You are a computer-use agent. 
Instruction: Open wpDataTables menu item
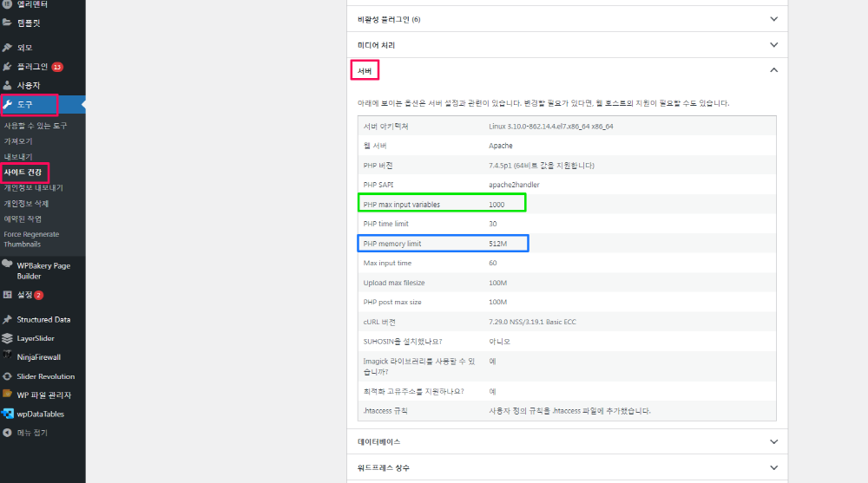click(x=43, y=414)
